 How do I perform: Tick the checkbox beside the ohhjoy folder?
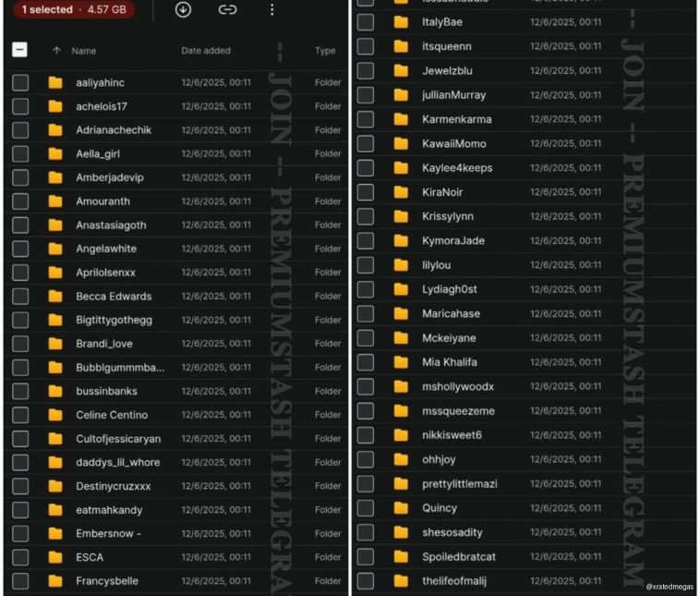366,459
